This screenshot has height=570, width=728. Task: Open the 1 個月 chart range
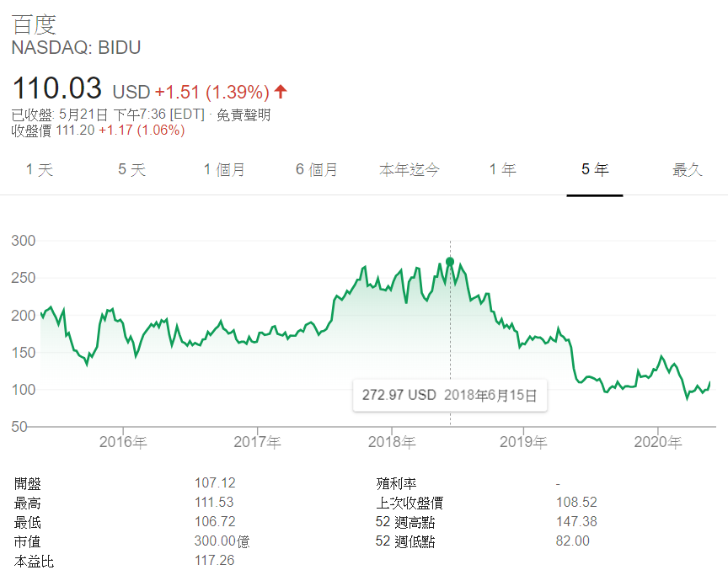[224, 170]
